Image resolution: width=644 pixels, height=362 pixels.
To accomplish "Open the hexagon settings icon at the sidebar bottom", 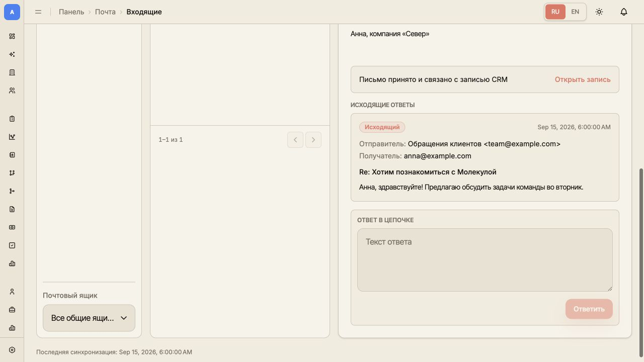I will tap(12, 350).
